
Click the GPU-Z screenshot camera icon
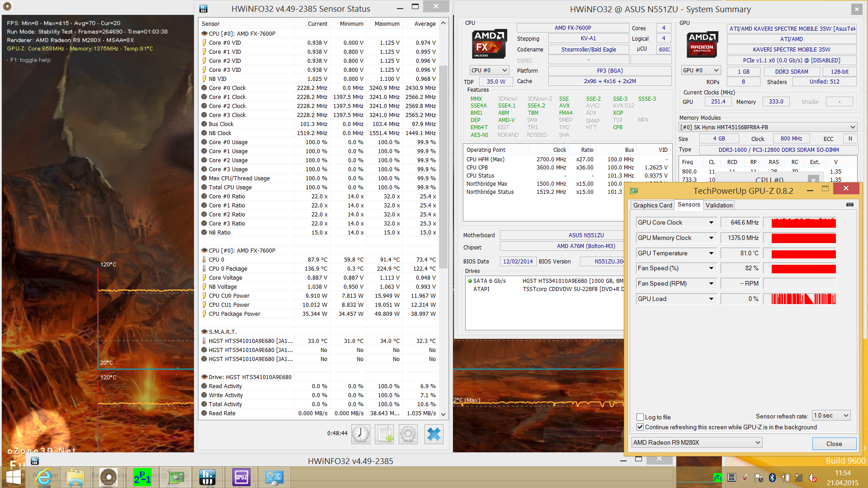click(x=849, y=205)
